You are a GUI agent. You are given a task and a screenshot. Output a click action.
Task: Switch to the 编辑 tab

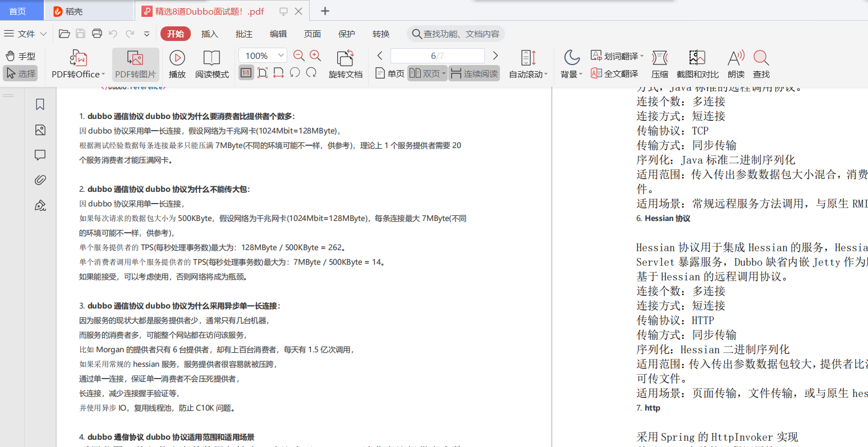coord(278,34)
